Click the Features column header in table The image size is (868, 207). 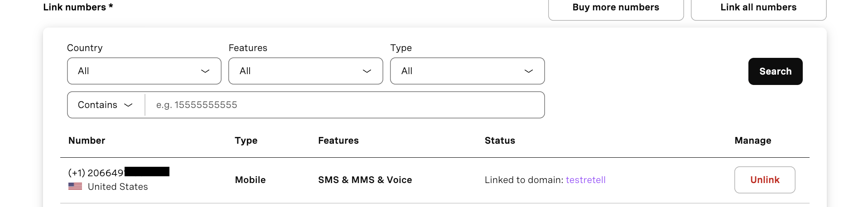click(x=338, y=141)
